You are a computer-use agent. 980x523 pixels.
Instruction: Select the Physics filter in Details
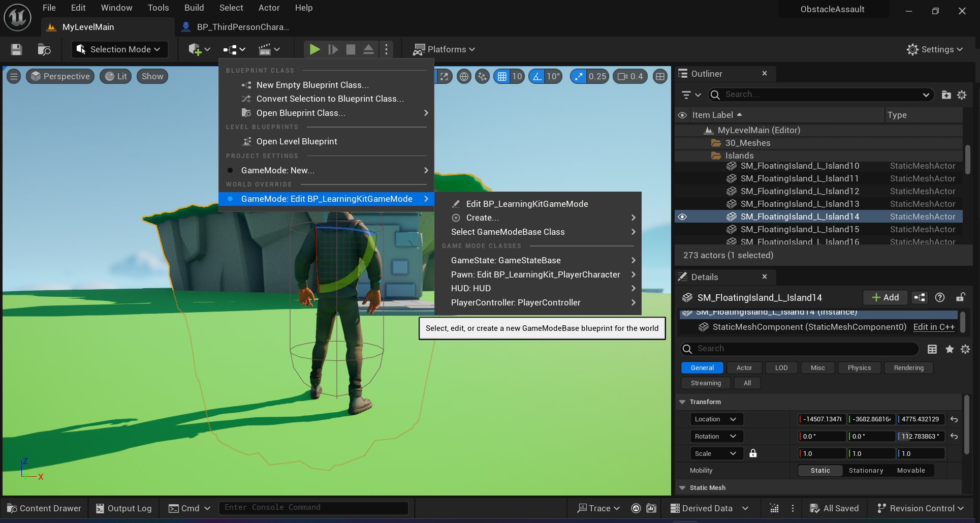click(x=859, y=367)
